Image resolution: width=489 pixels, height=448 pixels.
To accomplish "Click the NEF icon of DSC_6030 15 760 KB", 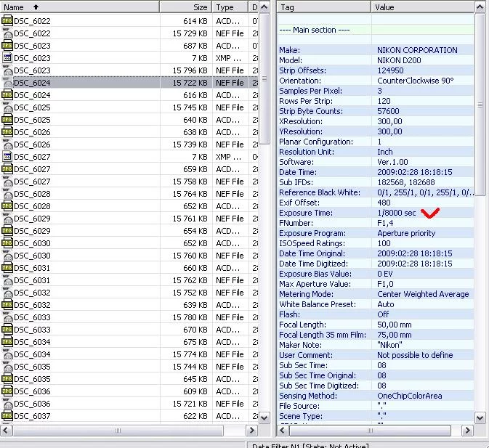I will [x=7, y=256].
